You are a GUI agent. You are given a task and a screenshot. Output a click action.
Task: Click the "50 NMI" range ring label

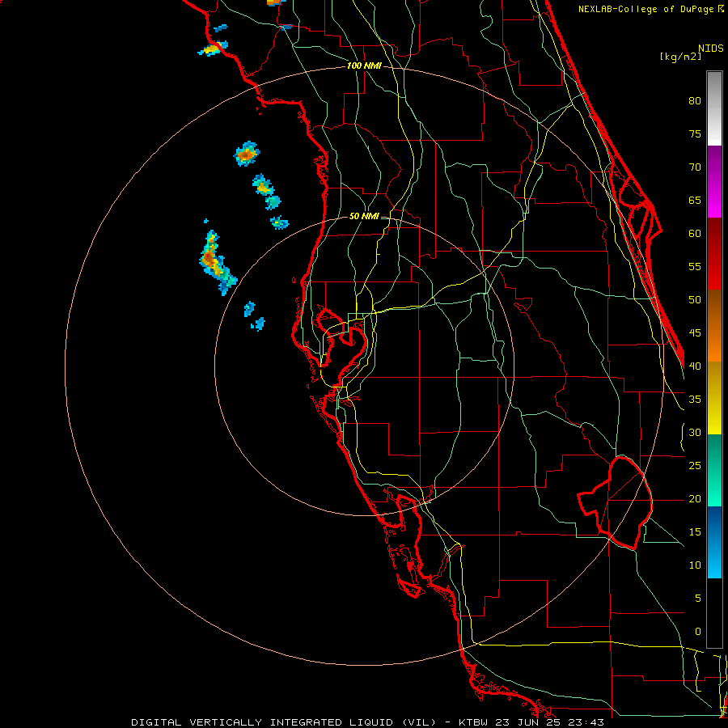pyautogui.click(x=364, y=216)
